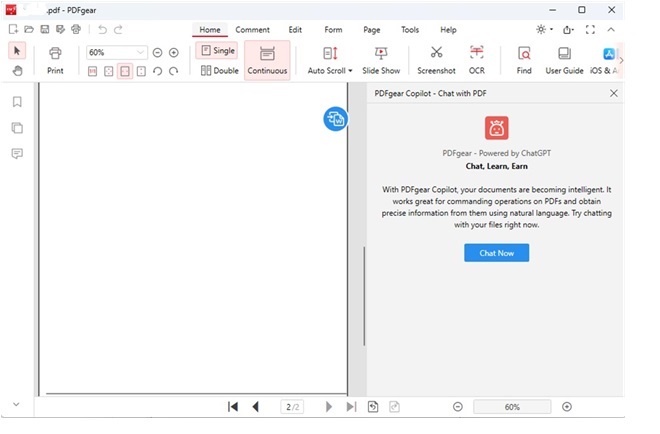Viewport: 660px width, 434px height.
Task: Click the blue convert to Word floating button
Action: 335,119
